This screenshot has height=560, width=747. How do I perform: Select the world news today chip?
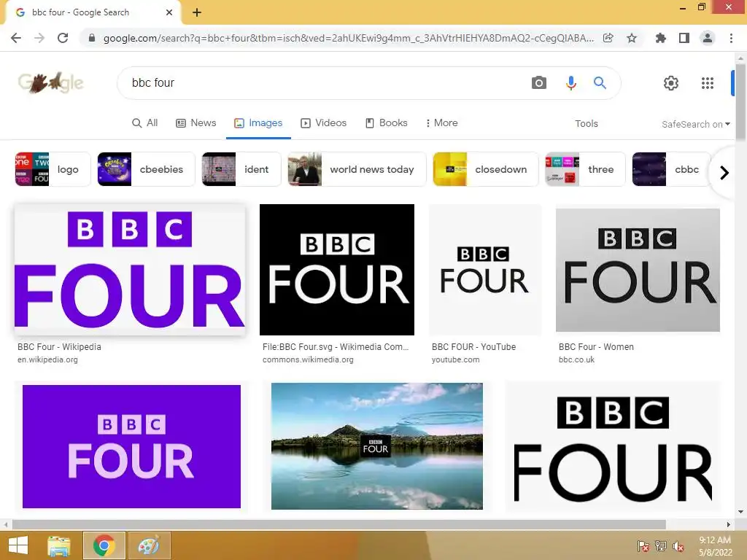click(357, 169)
